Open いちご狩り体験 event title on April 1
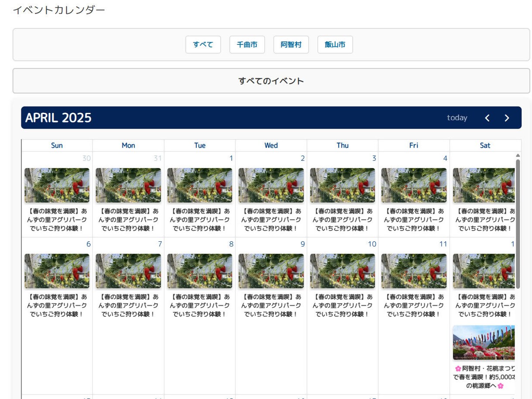The height and width of the screenshot is (399, 532). click(x=200, y=220)
